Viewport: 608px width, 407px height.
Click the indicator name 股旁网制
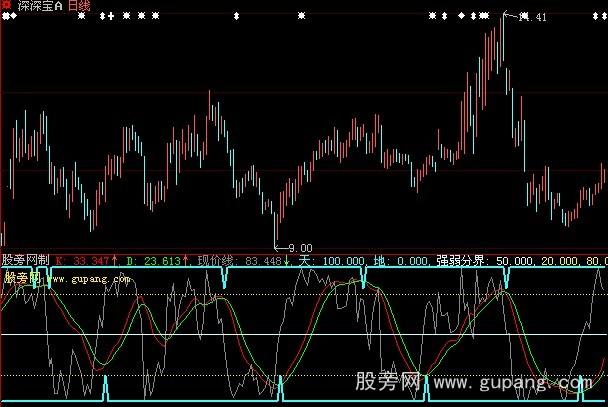click(x=26, y=260)
